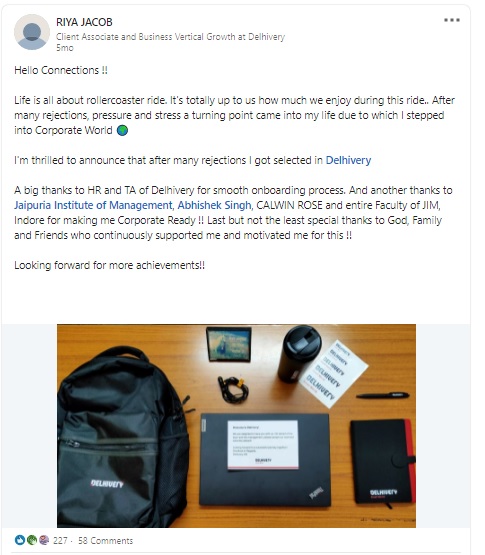This screenshot has height=555, width=485.
Task: Click the Delhivery sticker sheet in photo
Action: tap(333, 374)
